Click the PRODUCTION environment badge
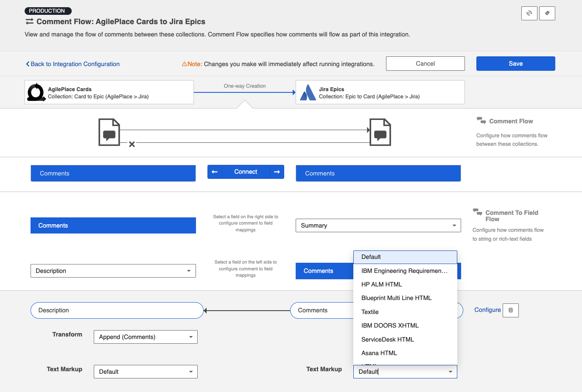 [48, 11]
